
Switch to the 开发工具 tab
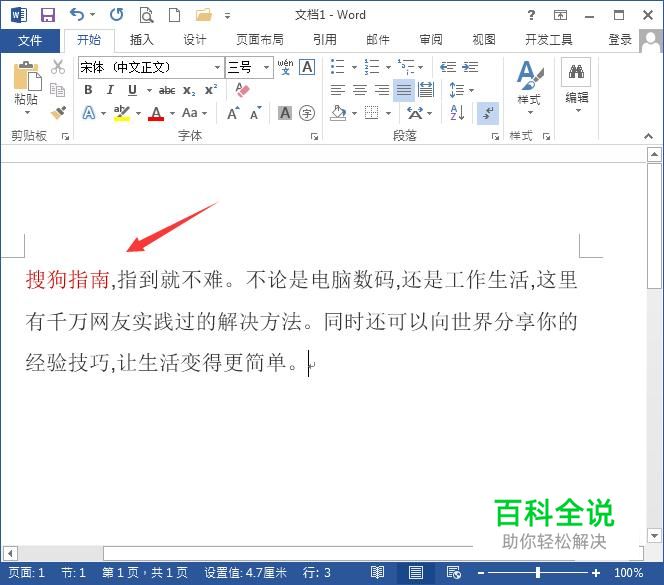[548, 40]
